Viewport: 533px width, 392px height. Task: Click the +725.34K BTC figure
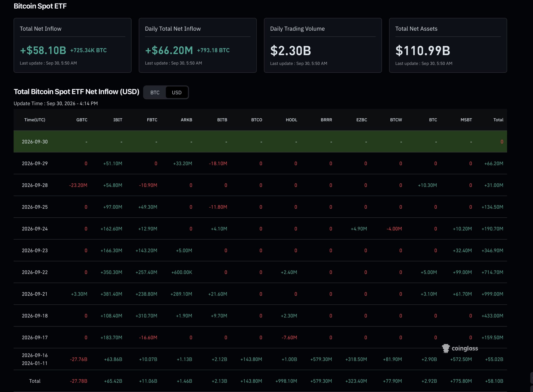(x=88, y=50)
